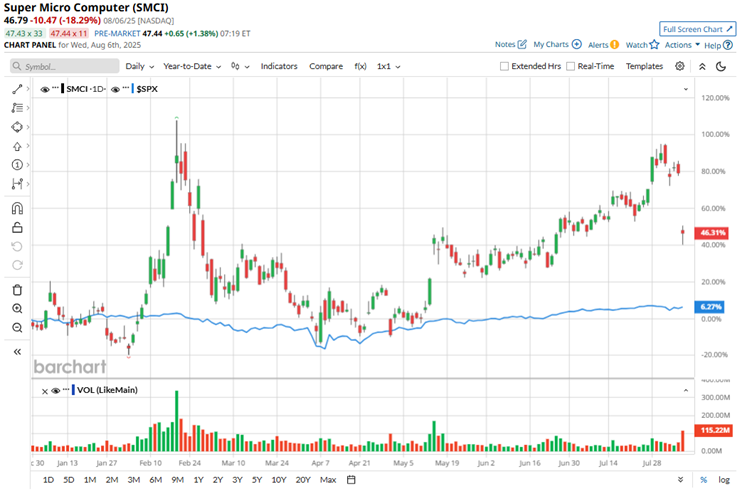The height and width of the screenshot is (494, 752).
Task: Open the numbered annotation tool
Action: (x=17, y=165)
